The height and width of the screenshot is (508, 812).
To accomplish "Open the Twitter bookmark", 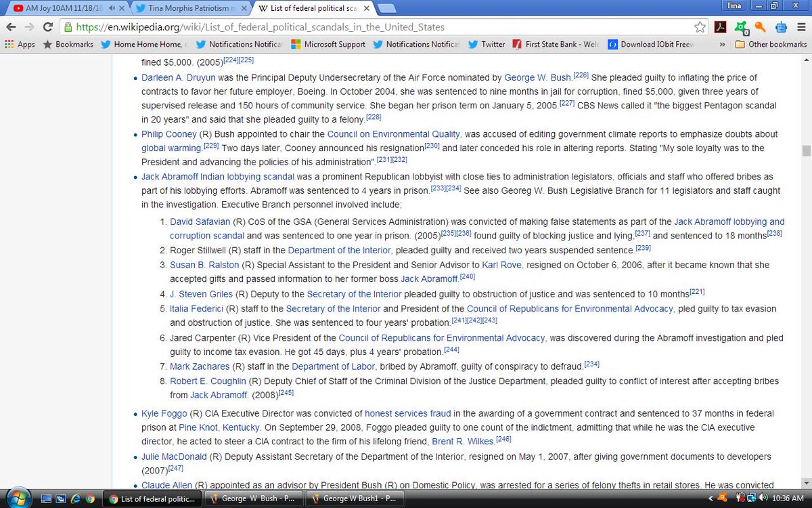I will pos(486,44).
